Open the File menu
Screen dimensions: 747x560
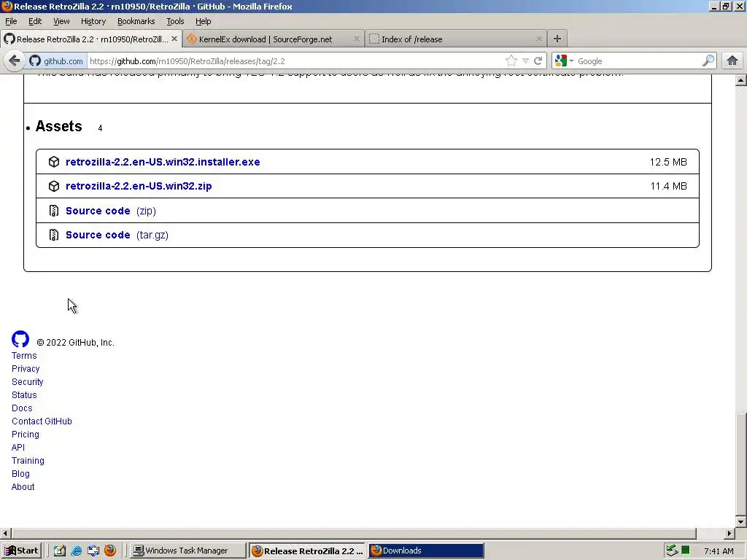pyautogui.click(x=11, y=21)
